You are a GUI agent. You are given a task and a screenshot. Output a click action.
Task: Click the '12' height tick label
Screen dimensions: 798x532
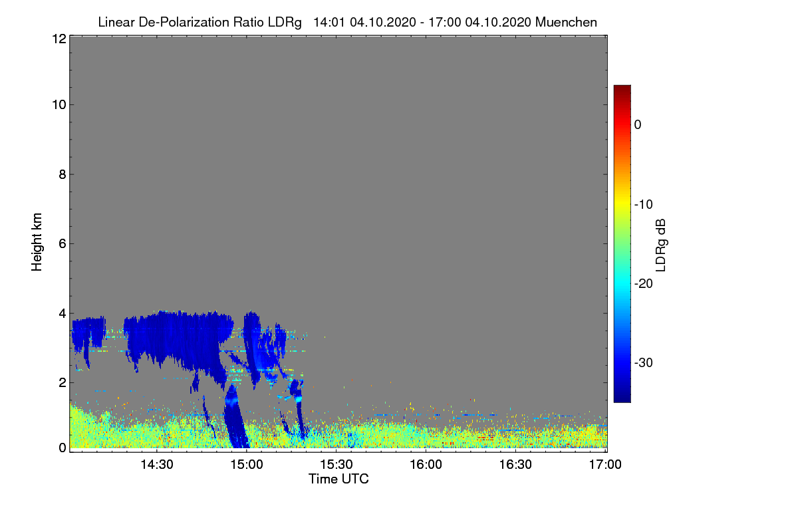pyautogui.click(x=58, y=39)
